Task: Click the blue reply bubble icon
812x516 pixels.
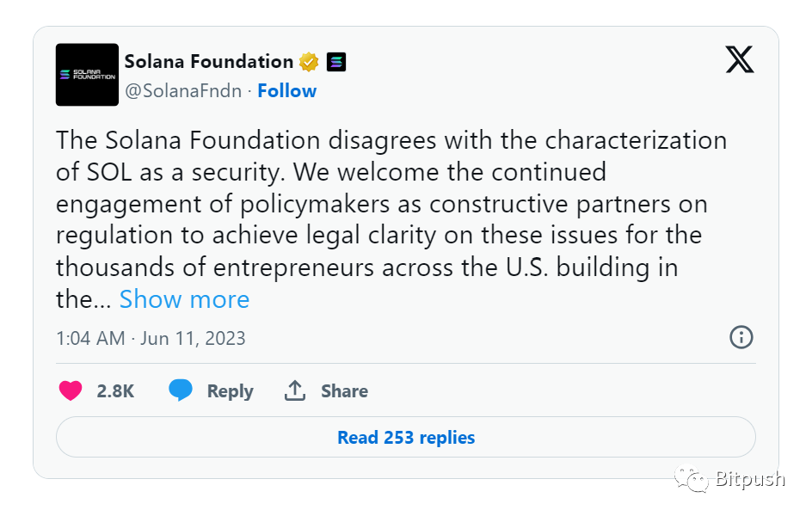Action: pos(181,390)
